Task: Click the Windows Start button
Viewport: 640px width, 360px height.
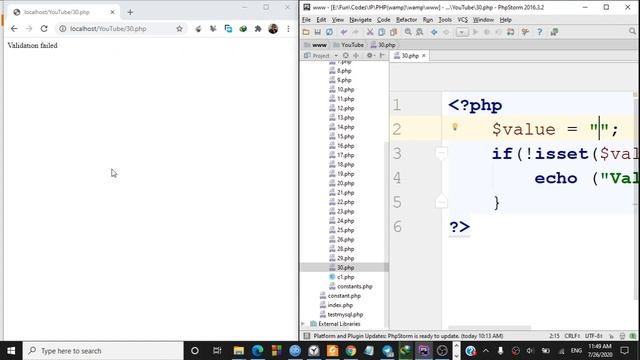Action: tap(11, 351)
